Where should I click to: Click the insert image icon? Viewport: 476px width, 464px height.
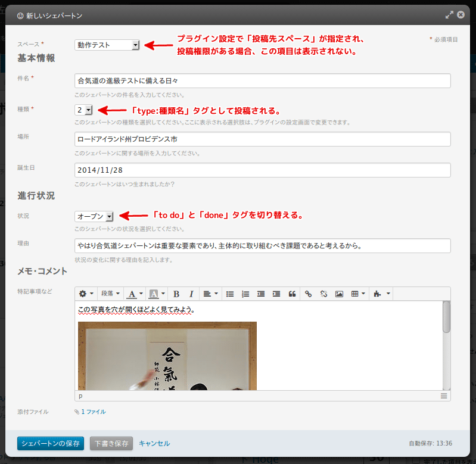(339, 294)
